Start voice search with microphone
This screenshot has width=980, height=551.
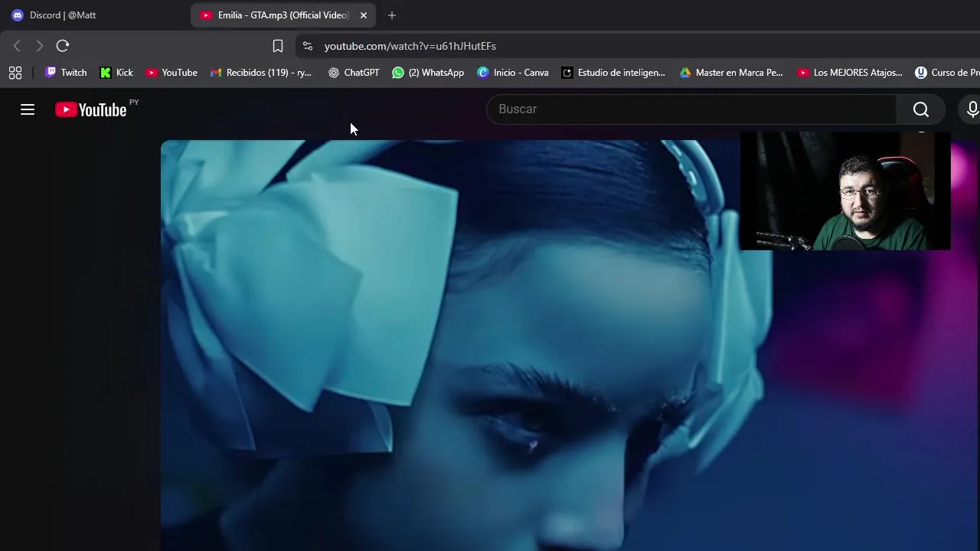click(x=972, y=109)
